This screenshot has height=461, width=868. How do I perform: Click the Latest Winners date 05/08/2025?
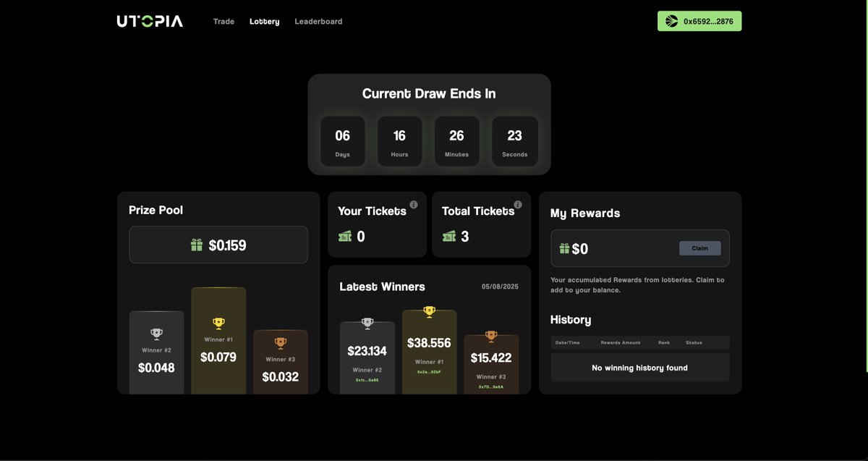[501, 287]
